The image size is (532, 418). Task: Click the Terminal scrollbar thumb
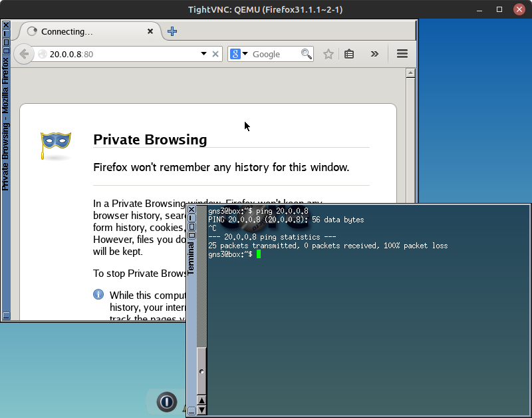[x=201, y=371]
